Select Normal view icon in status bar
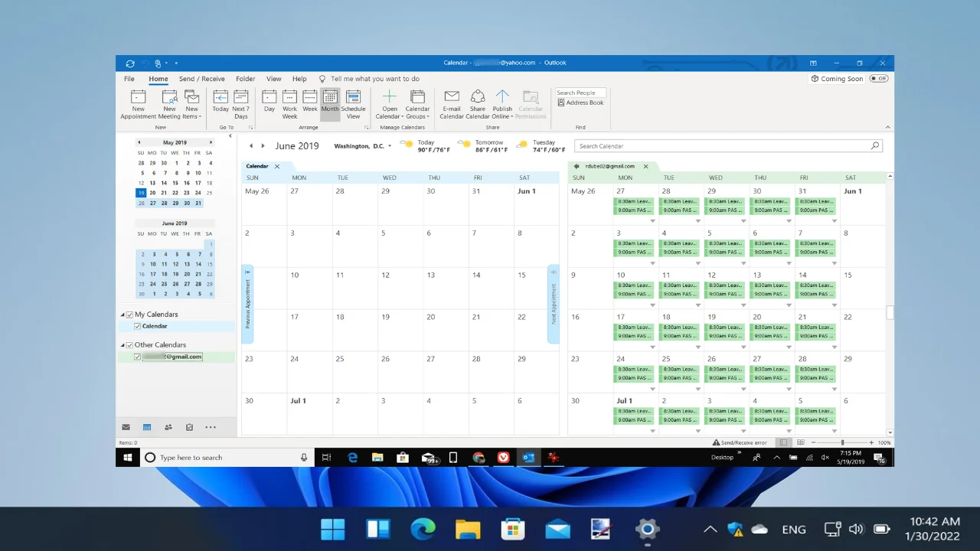The width and height of the screenshot is (980, 551). pos(783,442)
